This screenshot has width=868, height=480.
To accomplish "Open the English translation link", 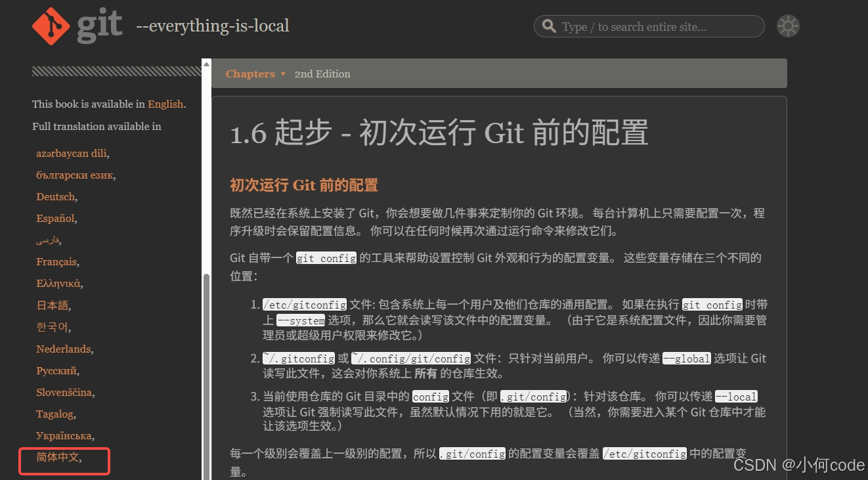I will point(165,104).
